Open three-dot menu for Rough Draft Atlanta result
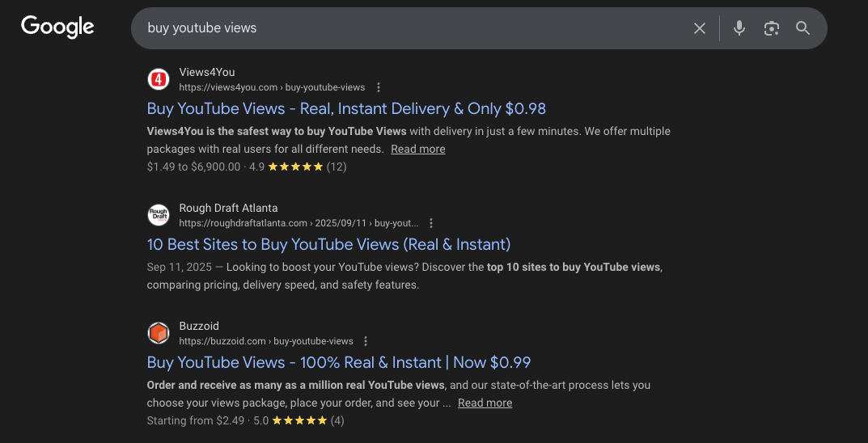Screen dimensions: 868x443 [x=431, y=223]
